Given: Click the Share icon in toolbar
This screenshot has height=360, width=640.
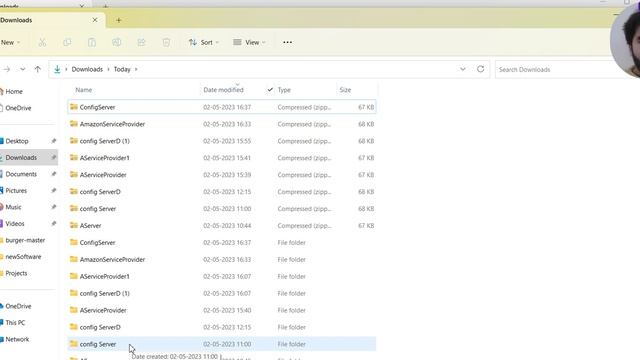Looking at the screenshot, I should point(142,42).
